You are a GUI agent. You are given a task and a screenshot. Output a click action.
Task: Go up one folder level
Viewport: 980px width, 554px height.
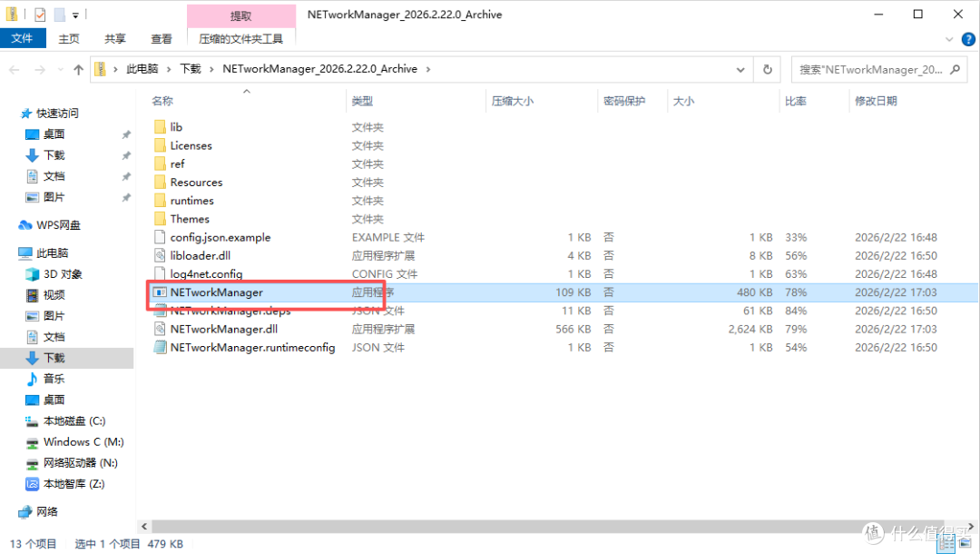tap(78, 69)
